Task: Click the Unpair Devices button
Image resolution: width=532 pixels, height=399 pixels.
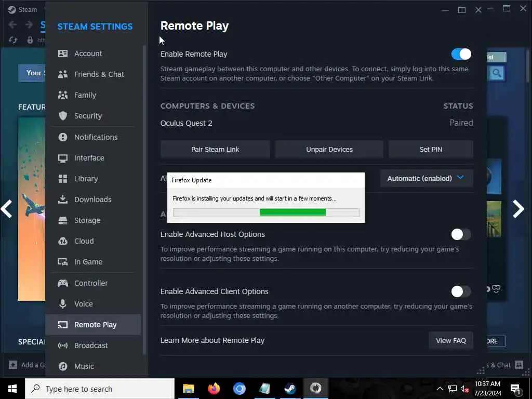Action: pos(329,150)
